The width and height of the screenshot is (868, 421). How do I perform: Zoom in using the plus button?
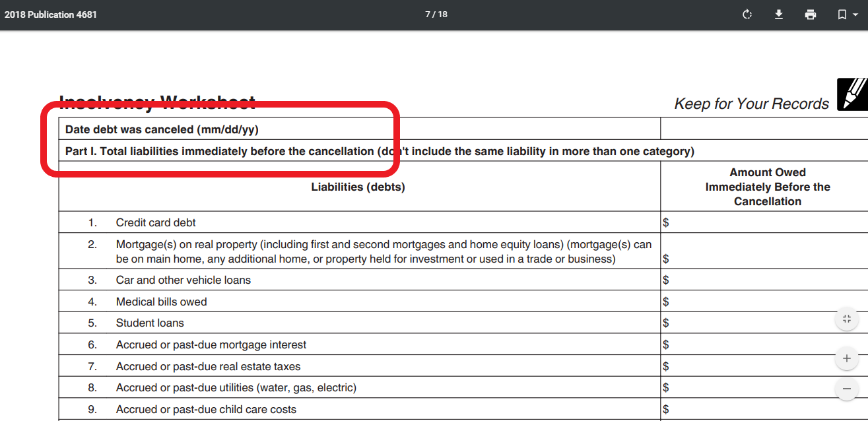[x=847, y=360]
